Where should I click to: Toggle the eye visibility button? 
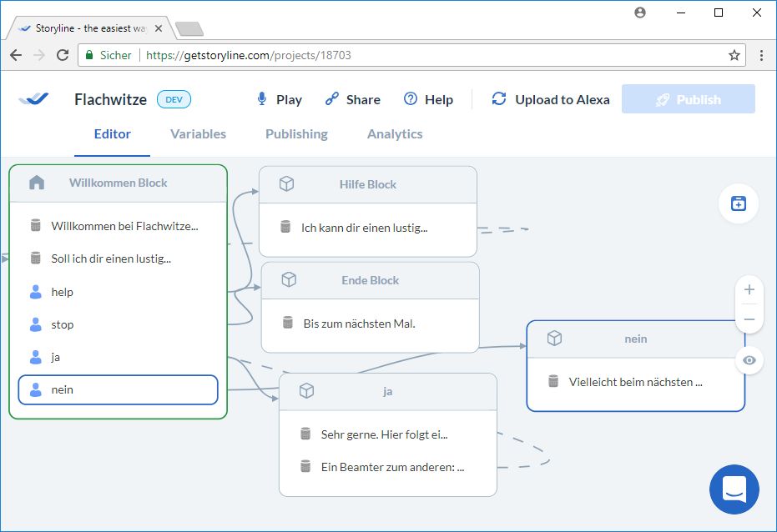point(749,360)
